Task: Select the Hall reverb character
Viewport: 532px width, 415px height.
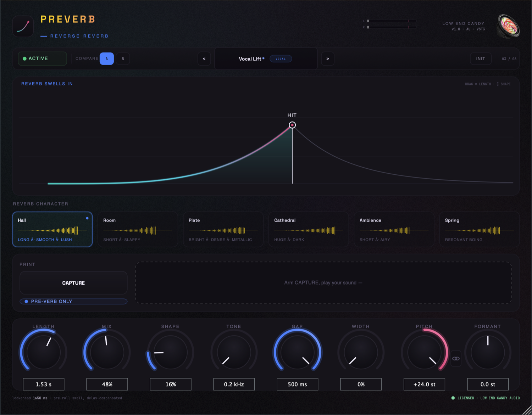Action: [x=52, y=229]
